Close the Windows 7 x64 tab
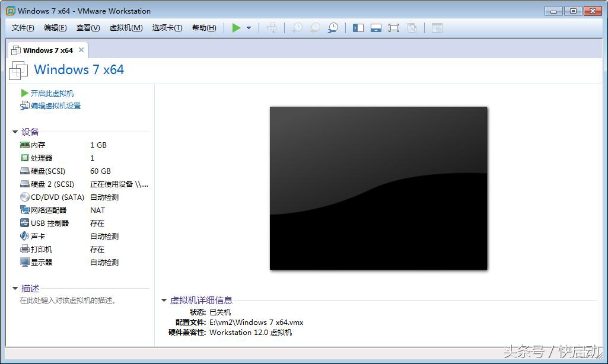608x364 pixels. 81,50
